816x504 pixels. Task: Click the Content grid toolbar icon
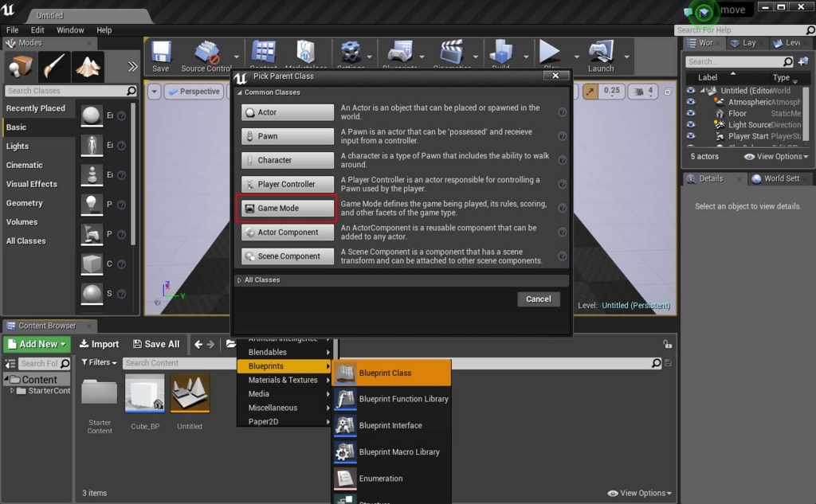coord(263,54)
